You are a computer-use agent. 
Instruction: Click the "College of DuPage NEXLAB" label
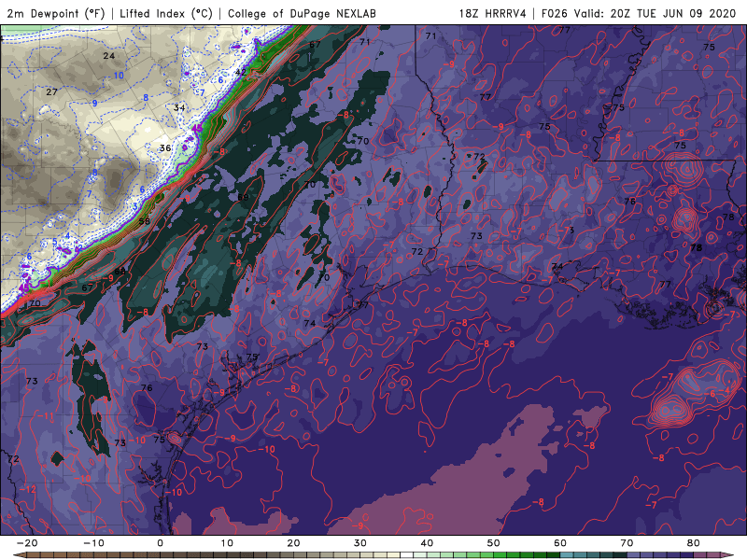(302, 13)
